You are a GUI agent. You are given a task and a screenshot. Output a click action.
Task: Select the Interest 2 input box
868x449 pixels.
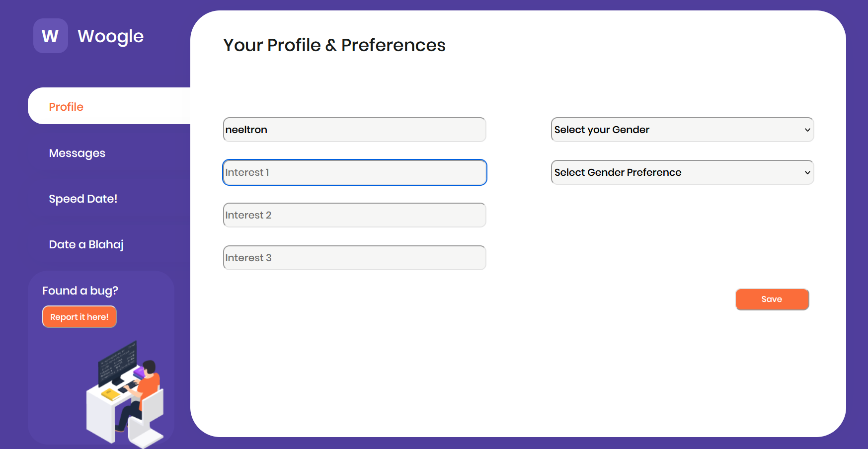354,215
